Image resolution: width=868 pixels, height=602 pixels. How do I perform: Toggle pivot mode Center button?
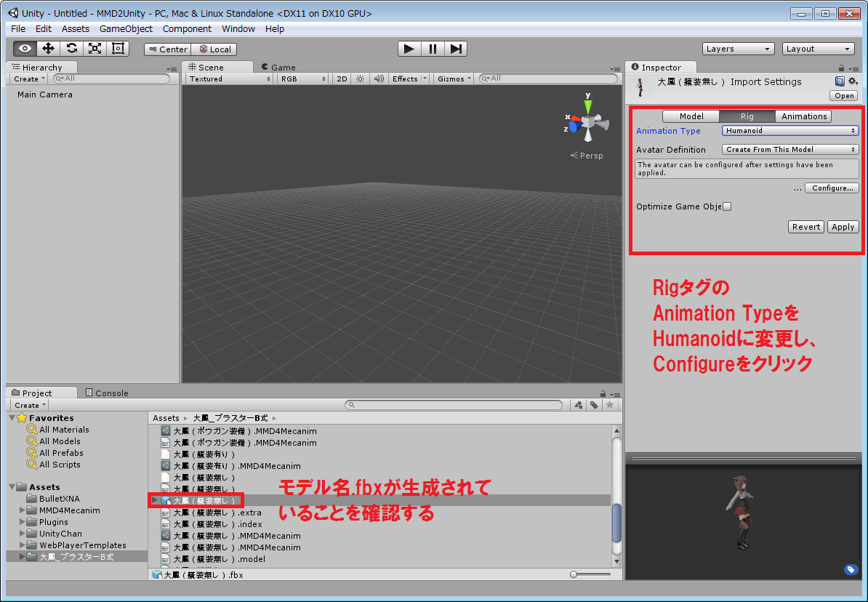pyautogui.click(x=168, y=49)
